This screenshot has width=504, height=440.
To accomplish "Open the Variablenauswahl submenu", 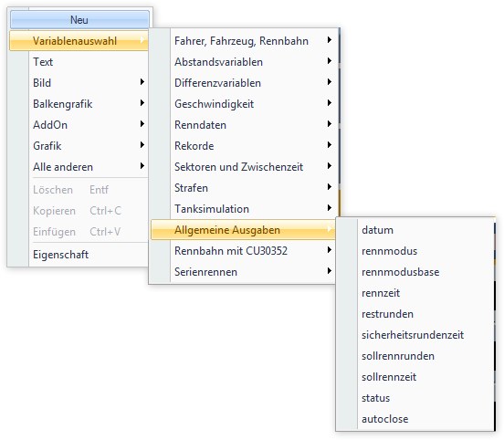I will coord(79,41).
